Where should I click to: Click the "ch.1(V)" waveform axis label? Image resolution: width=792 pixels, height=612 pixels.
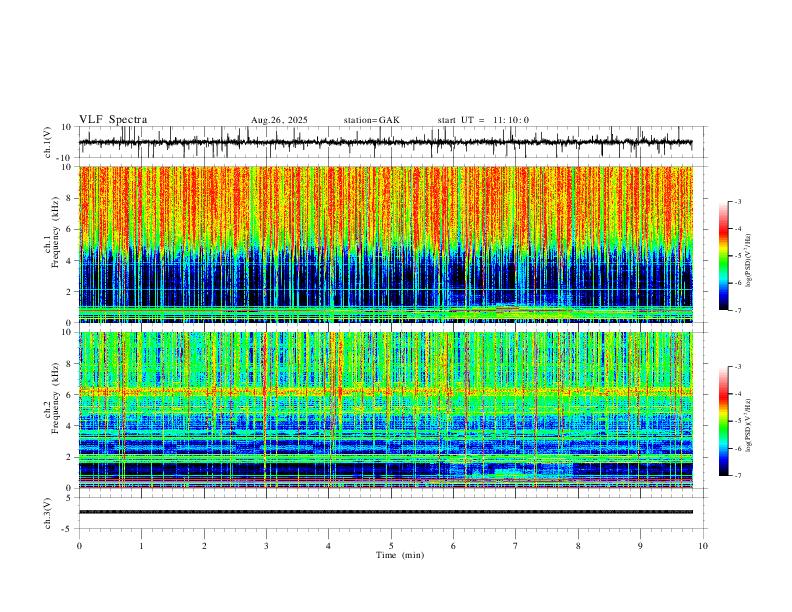click(x=48, y=143)
